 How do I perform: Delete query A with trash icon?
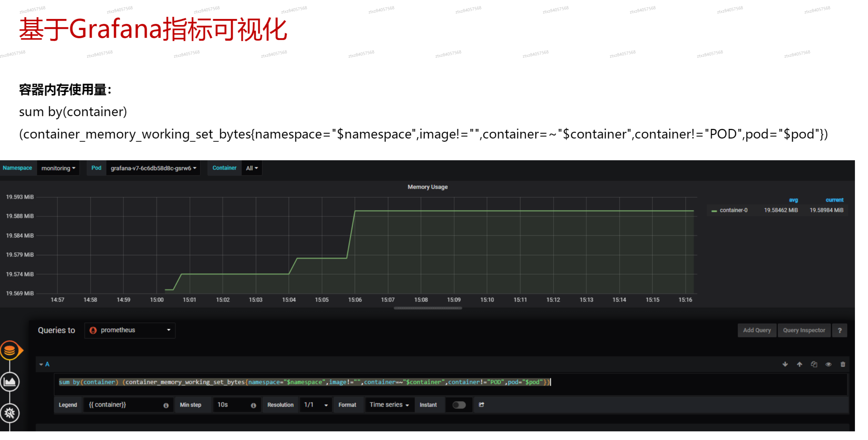coord(843,364)
